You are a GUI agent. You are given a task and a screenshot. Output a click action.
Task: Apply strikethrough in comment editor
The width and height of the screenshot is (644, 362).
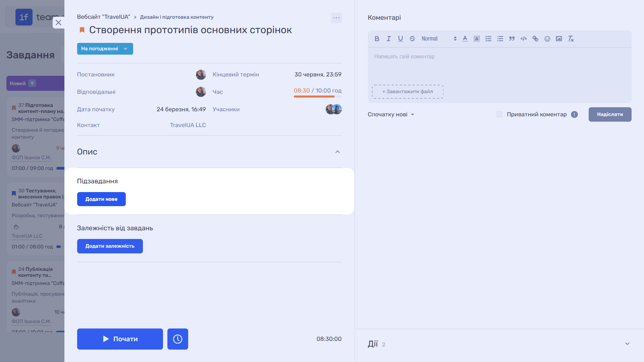point(412,39)
